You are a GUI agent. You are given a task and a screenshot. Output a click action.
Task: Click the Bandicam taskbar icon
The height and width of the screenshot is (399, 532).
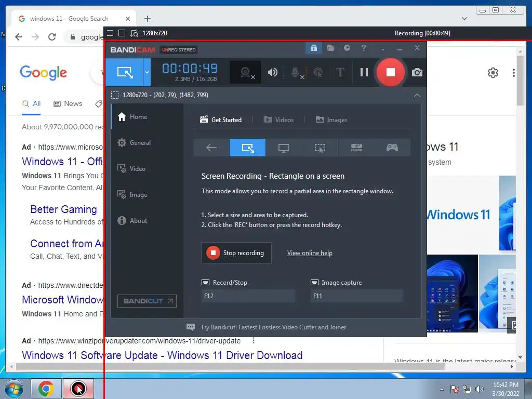pyautogui.click(x=78, y=389)
